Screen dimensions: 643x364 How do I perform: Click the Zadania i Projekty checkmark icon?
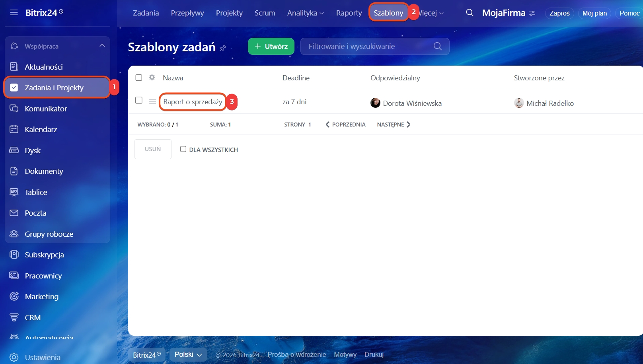(14, 88)
